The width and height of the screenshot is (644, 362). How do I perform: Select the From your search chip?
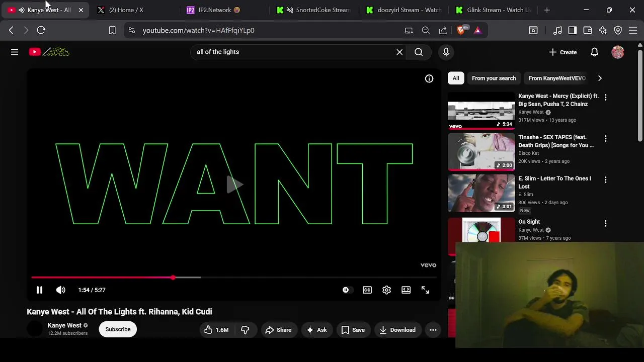coord(494,78)
